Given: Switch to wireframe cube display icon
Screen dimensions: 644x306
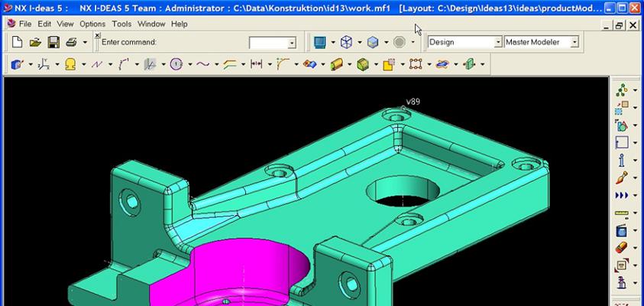Looking at the screenshot, I should click(x=347, y=42).
